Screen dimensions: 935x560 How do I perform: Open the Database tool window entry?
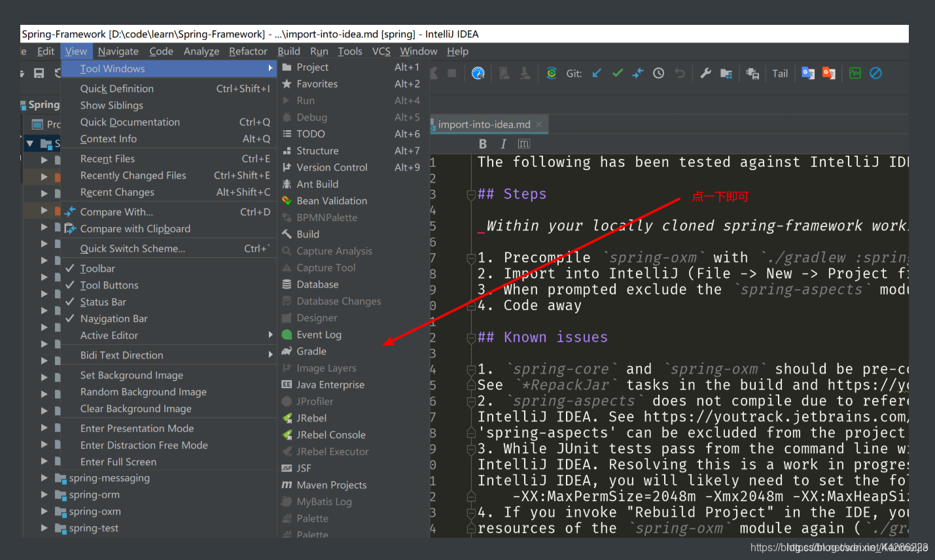click(x=353, y=285)
